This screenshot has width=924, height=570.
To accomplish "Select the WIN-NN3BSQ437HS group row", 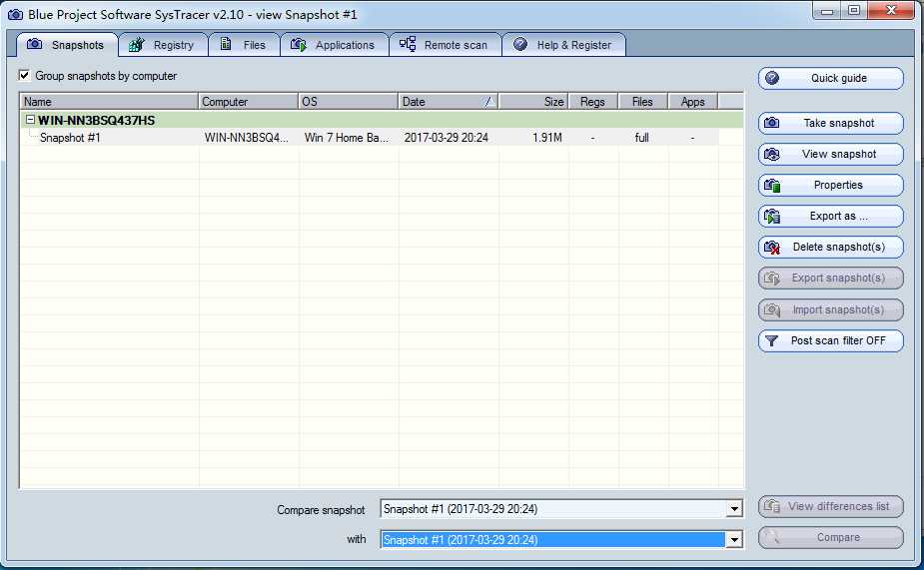I will [382, 120].
